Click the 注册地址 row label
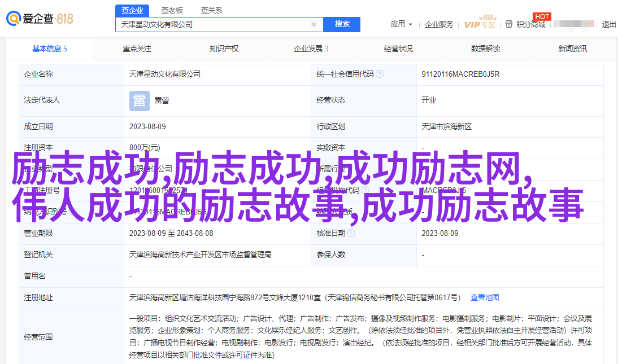 38,298
